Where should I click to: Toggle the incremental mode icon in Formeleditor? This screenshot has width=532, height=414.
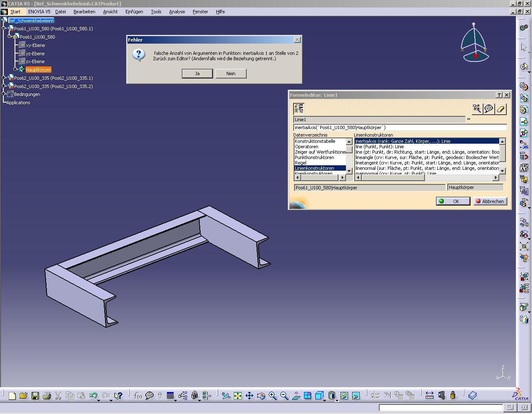point(299,109)
